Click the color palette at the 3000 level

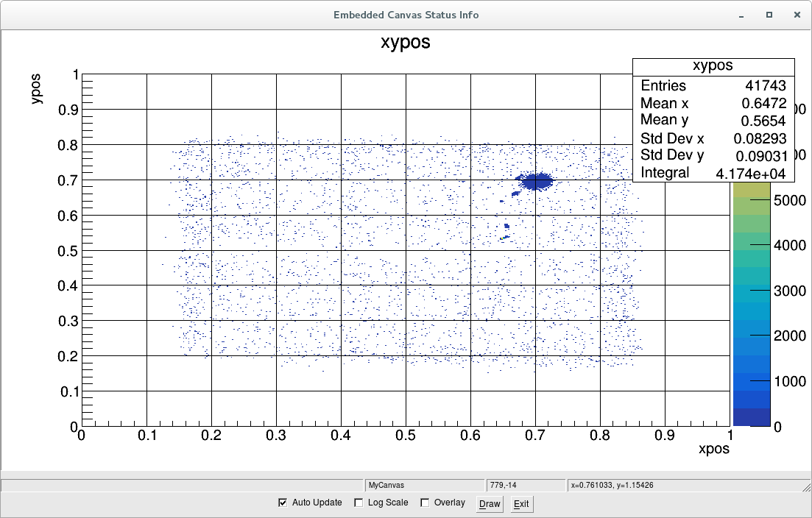(x=751, y=292)
